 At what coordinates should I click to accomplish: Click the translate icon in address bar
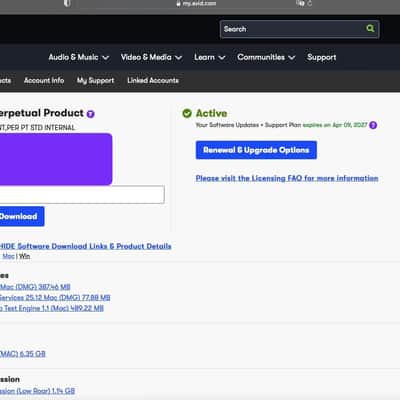coord(300,3)
